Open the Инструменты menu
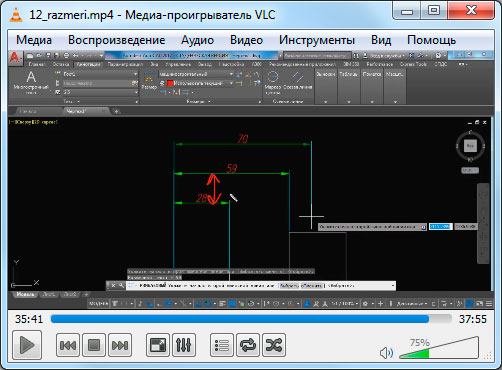This screenshot has height=370, width=502. point(317,40)
